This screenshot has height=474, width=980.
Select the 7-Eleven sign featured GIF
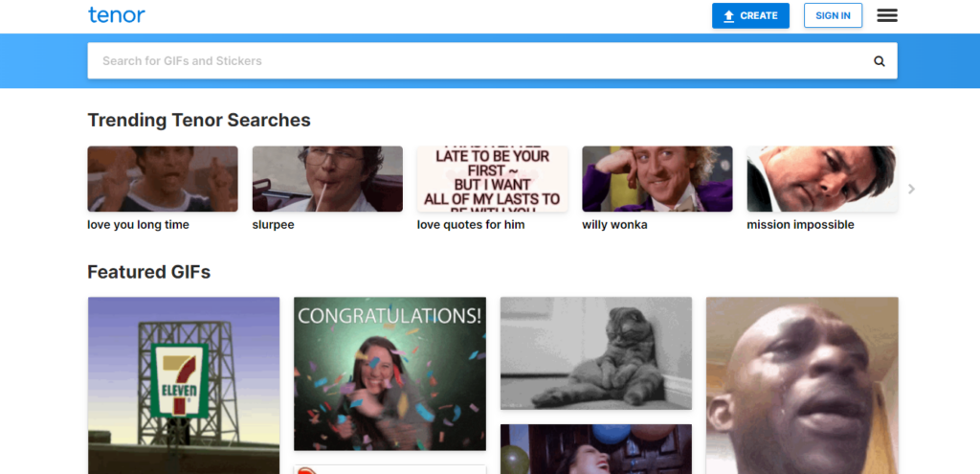coord(184,385)
